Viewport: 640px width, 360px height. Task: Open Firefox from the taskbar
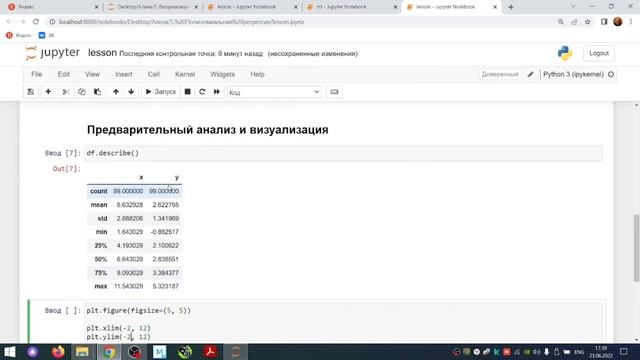(x=58, y=352)
